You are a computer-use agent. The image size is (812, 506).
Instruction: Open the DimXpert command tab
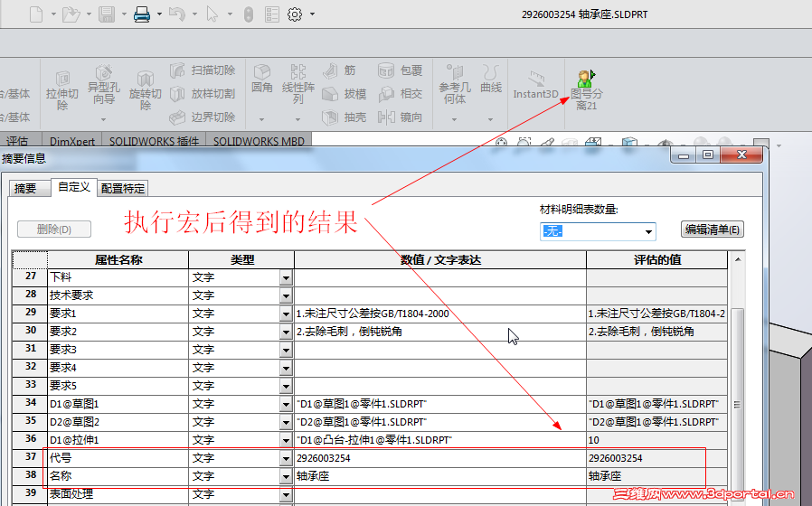click(72, 141)
